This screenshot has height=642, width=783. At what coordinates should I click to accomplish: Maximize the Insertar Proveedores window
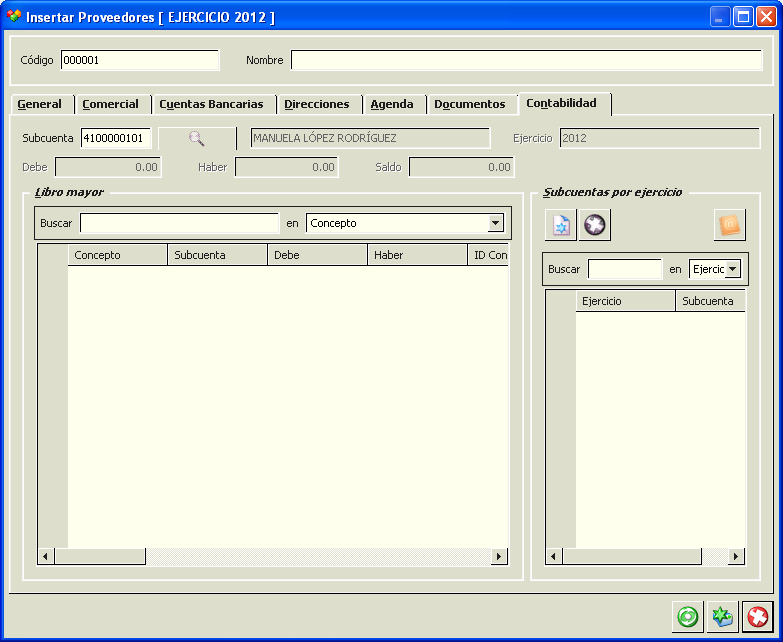(743, 17)
